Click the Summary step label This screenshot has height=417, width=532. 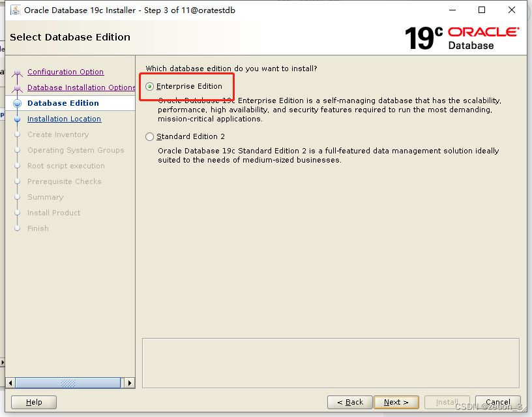[46, 197]
